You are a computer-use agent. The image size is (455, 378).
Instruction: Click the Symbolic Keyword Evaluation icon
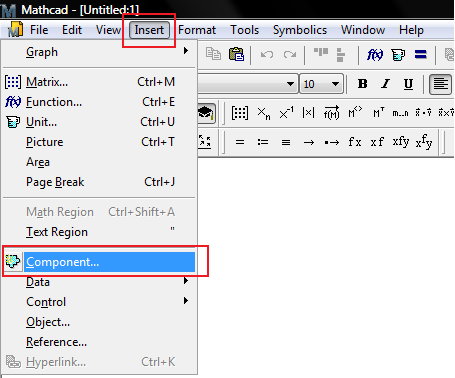tap(332, 143)
